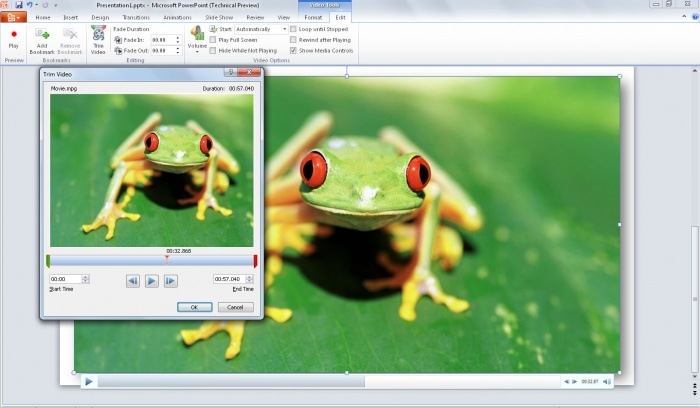Open the Undo history dropdown arrow

click(36, 5)
